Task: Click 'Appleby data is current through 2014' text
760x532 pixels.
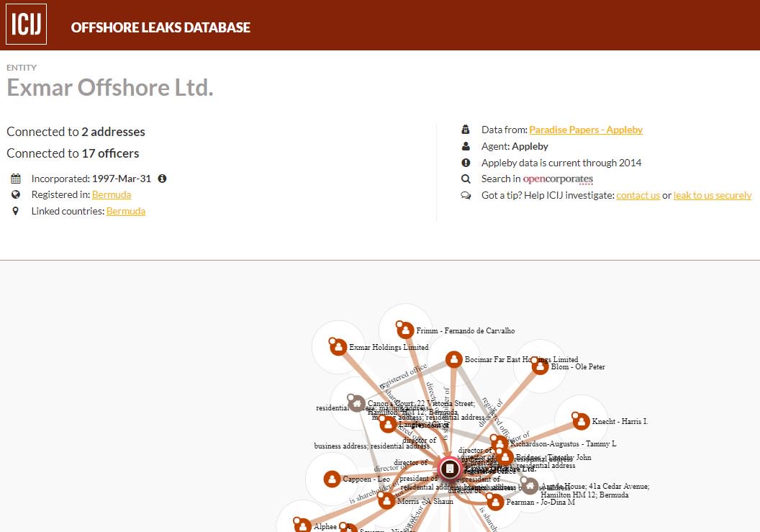Action: [561, 163]
